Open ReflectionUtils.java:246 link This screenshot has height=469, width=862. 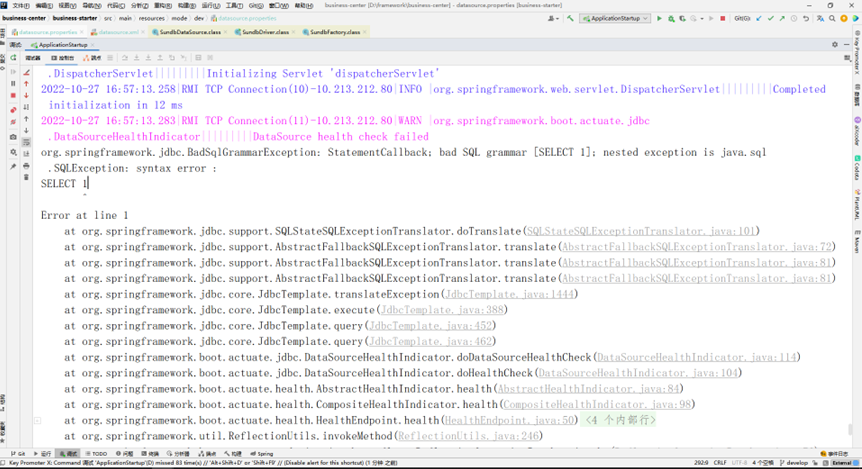[467, 436]
